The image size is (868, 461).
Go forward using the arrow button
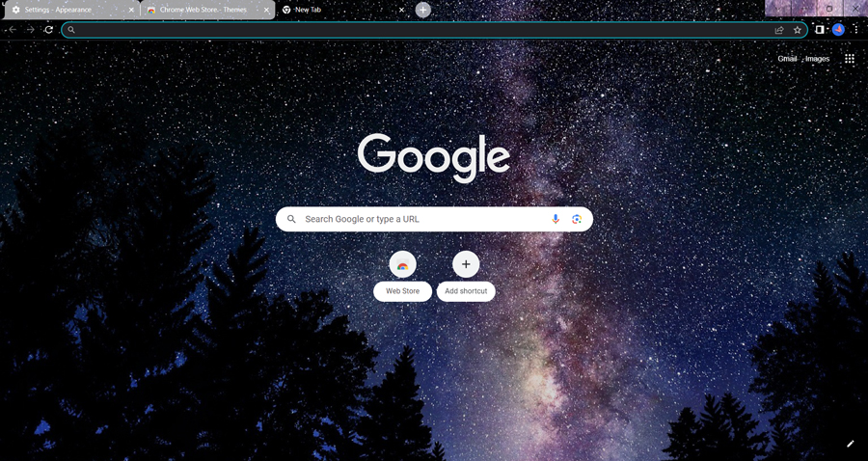pos(31,30)
